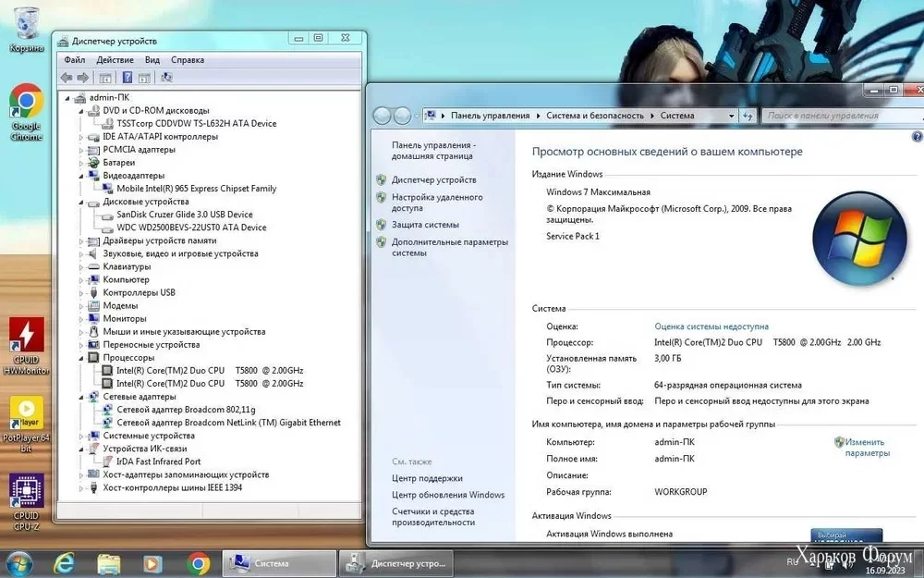Open Счетчики и средства производительности link

(x=433, y=517)
